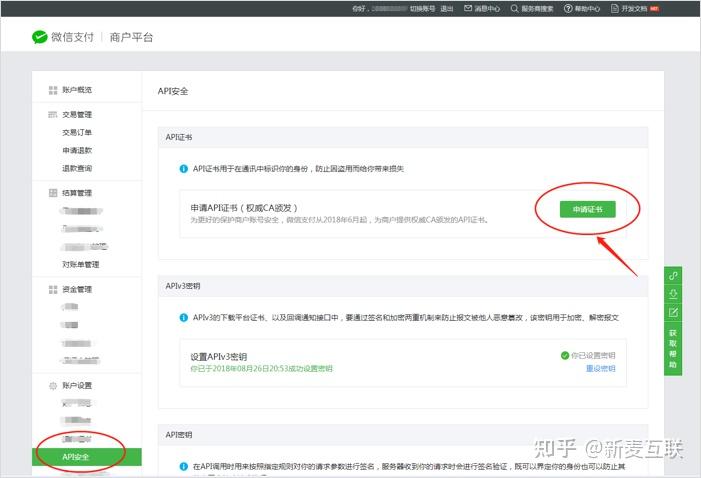701x478 pixels.
Task: Open 消息中心 envelope icon
Action: [468, 8]
